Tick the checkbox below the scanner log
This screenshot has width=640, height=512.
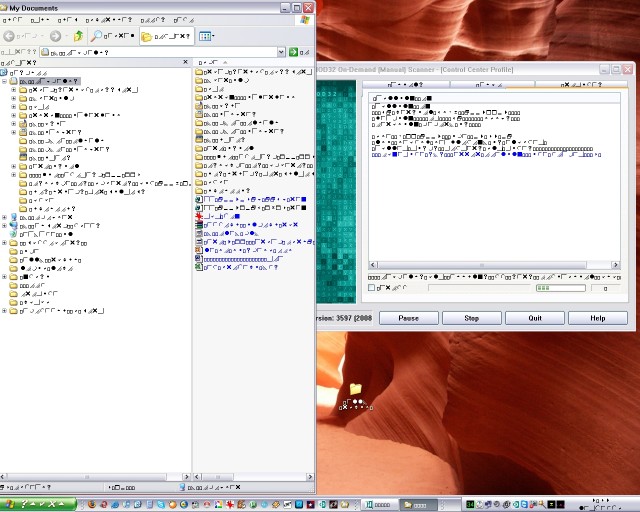[x=372, y=288]
